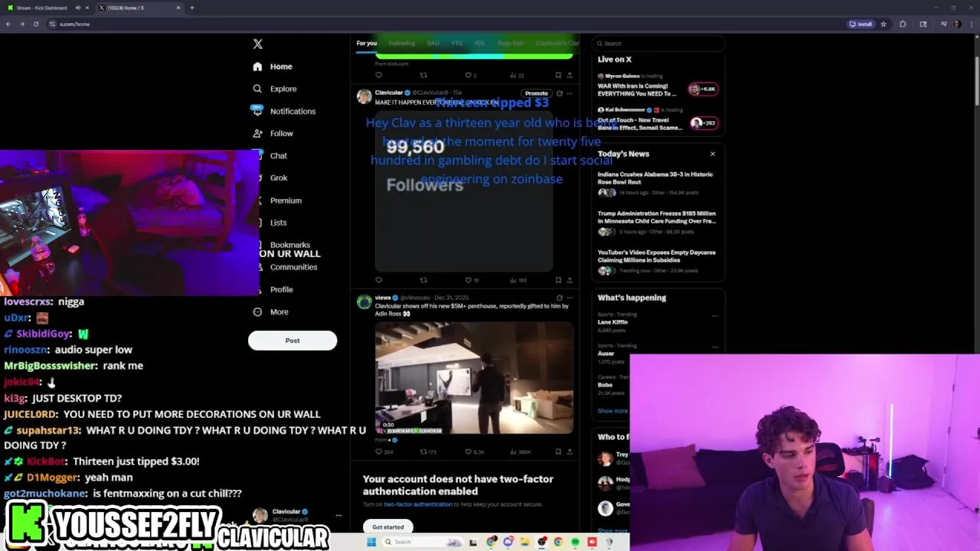The height and width of the screenshot is (551, 980).
Task: Open three-dot menu on Clavicular post
Action: click(569, 93)
